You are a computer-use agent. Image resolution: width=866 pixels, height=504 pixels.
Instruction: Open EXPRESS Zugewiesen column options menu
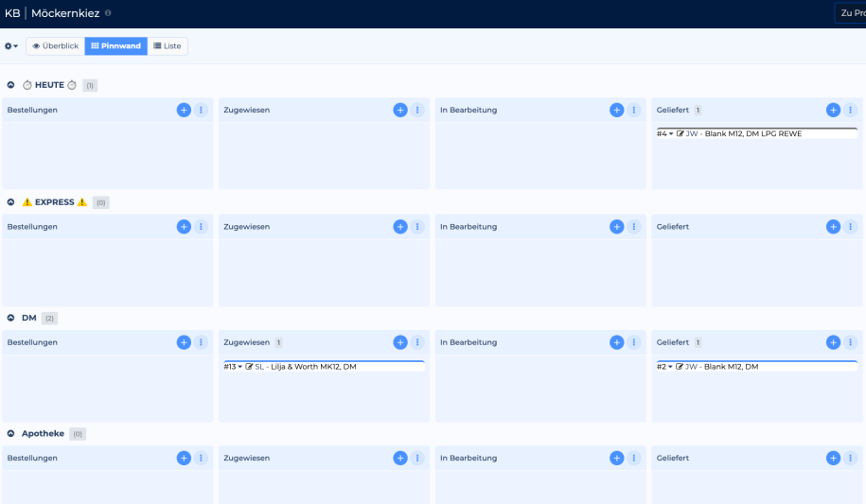point(417,227)
